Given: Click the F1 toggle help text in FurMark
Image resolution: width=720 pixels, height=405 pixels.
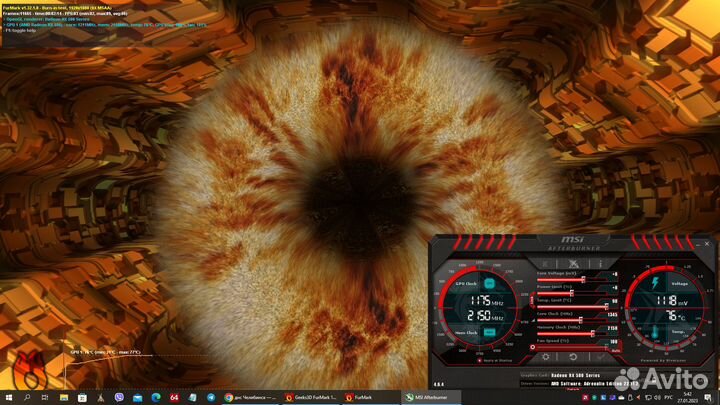Looking at the screenshot, I should click(x=20, y=30).
